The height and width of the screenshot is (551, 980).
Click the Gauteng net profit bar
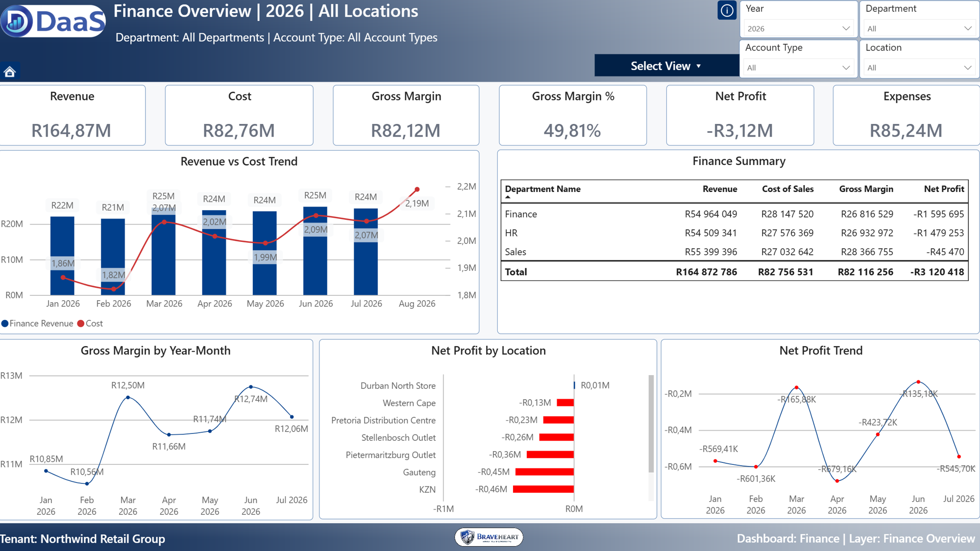(544, 472)
